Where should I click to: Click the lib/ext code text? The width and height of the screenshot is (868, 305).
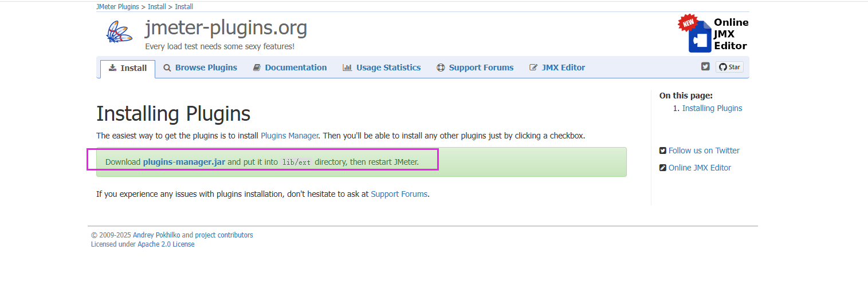(296, 163)
